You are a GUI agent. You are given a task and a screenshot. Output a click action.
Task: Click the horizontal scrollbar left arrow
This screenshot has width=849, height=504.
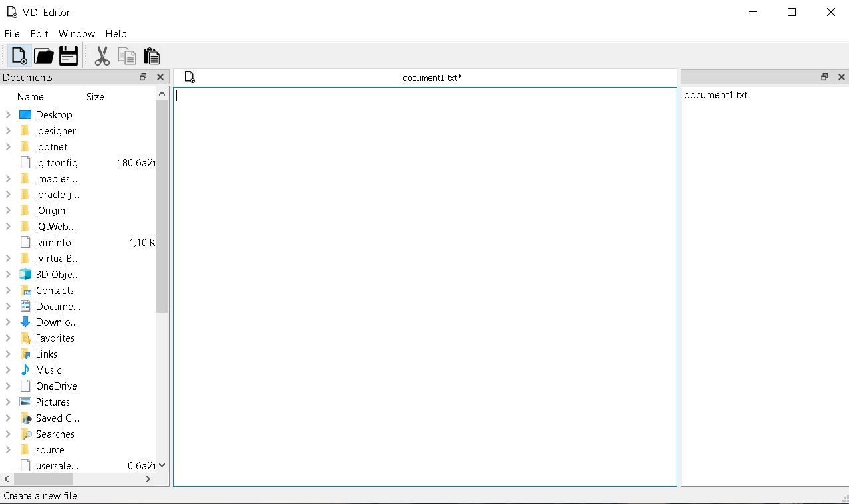(x=7, y=479)
